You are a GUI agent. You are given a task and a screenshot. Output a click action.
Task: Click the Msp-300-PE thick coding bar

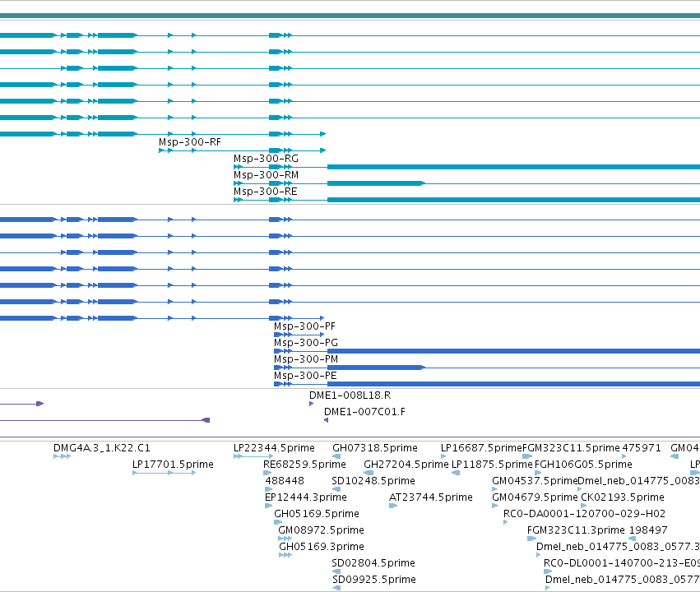point(513,384)
